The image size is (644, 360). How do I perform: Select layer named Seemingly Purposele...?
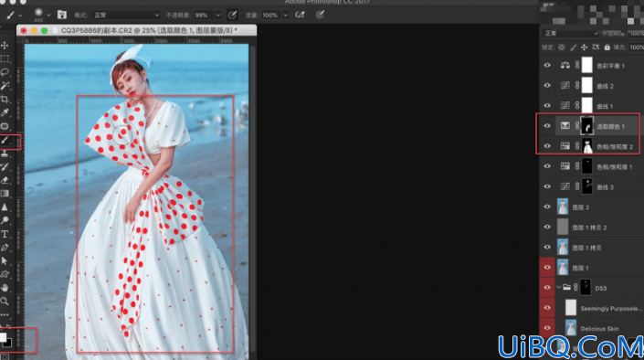(611, 308)
